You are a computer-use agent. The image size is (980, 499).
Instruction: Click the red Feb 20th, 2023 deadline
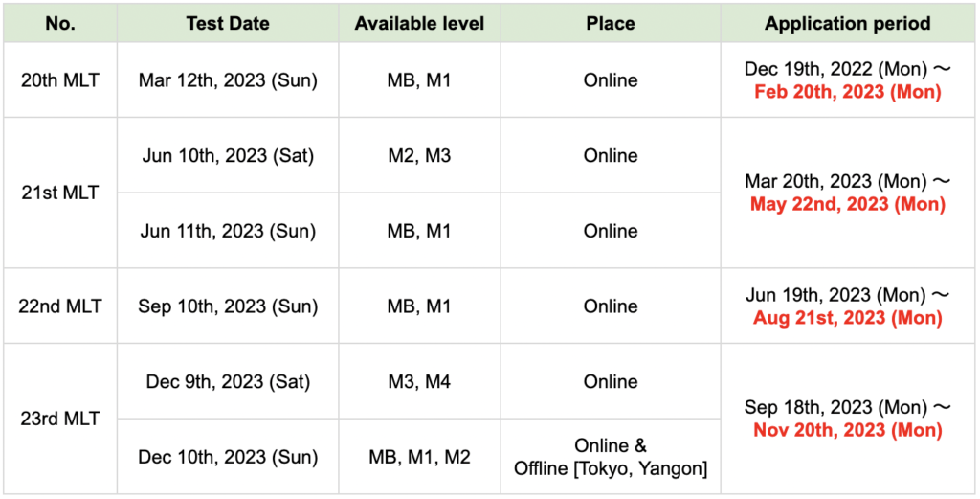pyautogui.click(x=848, y=92)
